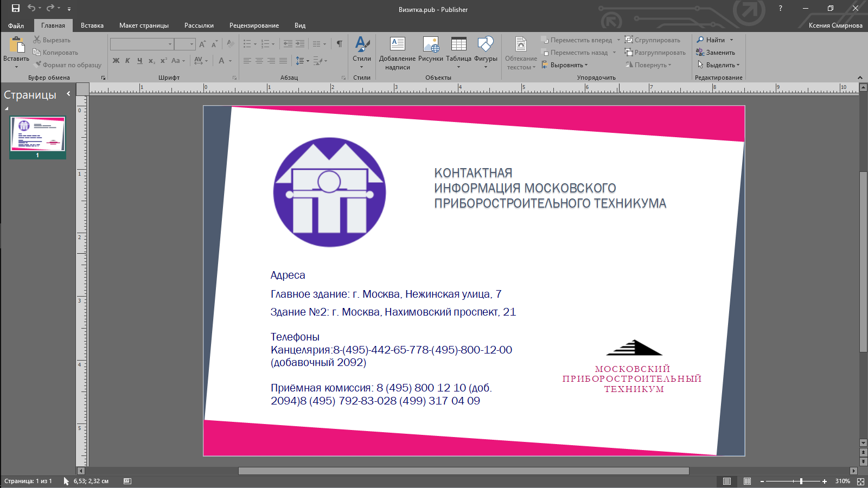Ungroup objects with Разгруппировать
This screenshot has width=868, height=488.
[x=655, y=53]
